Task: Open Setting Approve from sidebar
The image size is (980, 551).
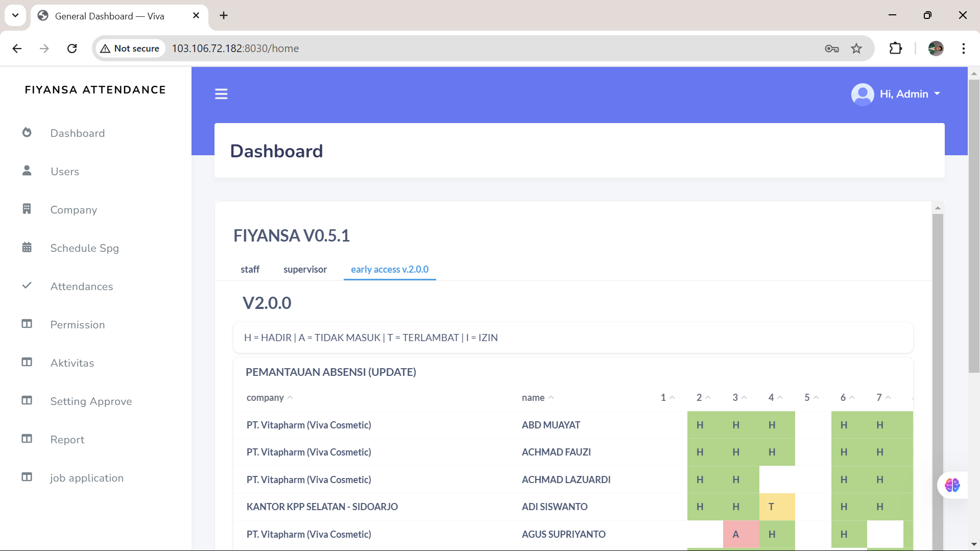Action: click(x=91, y=401)
